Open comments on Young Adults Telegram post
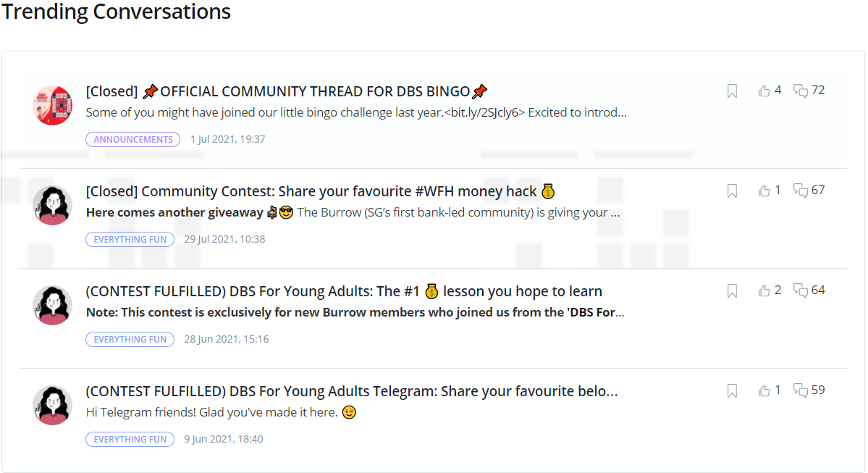868x473 pixels. 801,390
